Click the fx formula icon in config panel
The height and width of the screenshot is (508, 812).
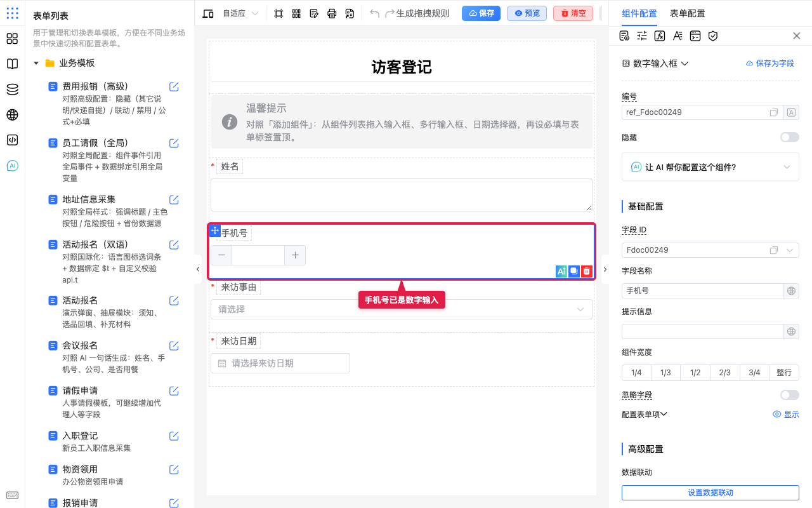coord(660,36)
